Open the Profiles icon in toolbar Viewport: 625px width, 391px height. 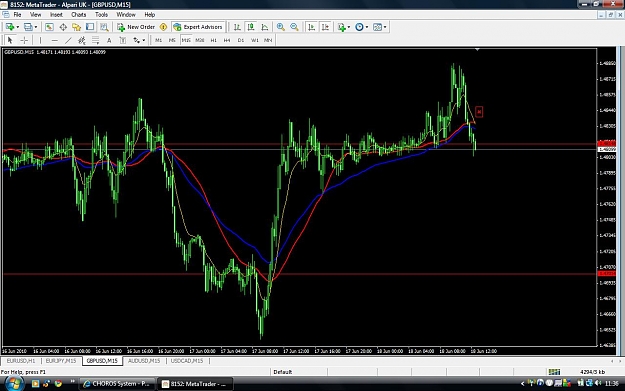tap(28, 27)
